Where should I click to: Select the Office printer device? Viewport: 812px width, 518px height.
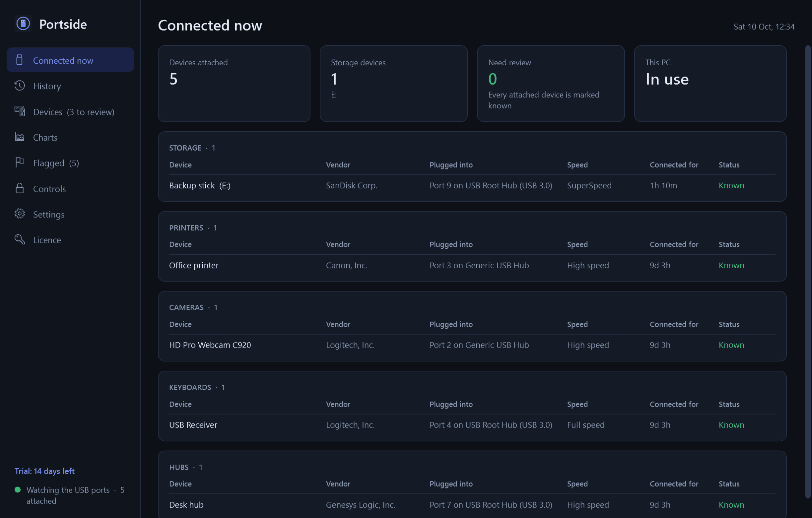pyautogui.click(x=194, y=265)
